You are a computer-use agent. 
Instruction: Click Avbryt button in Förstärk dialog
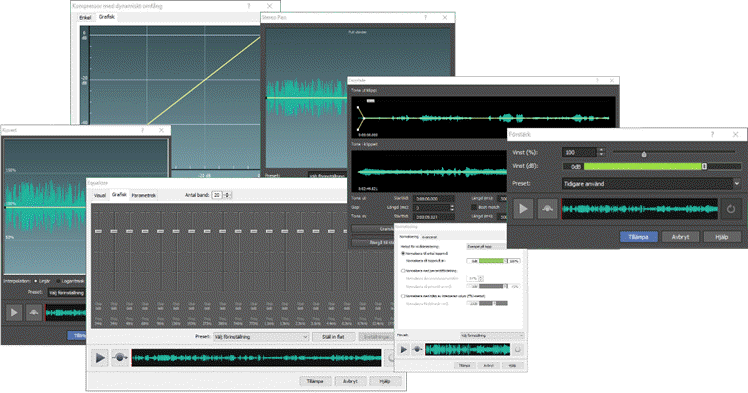point(680,237)
